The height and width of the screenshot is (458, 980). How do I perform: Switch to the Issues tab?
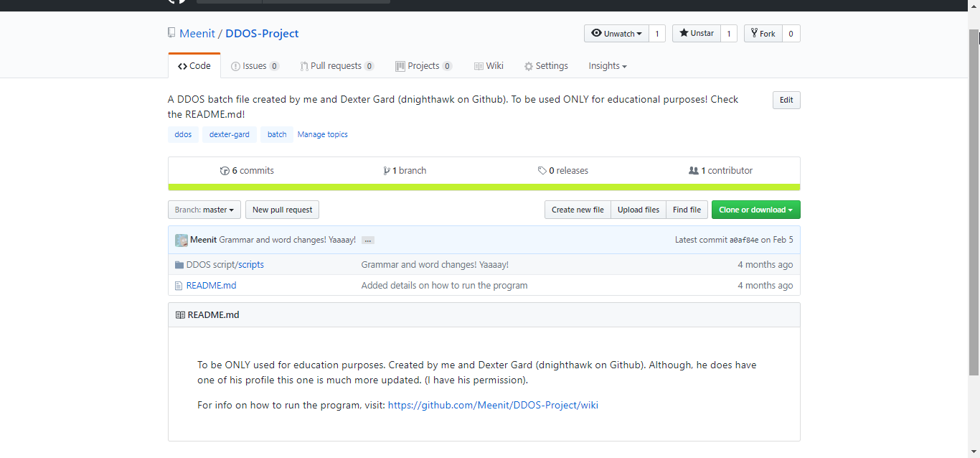pos(255,65)
